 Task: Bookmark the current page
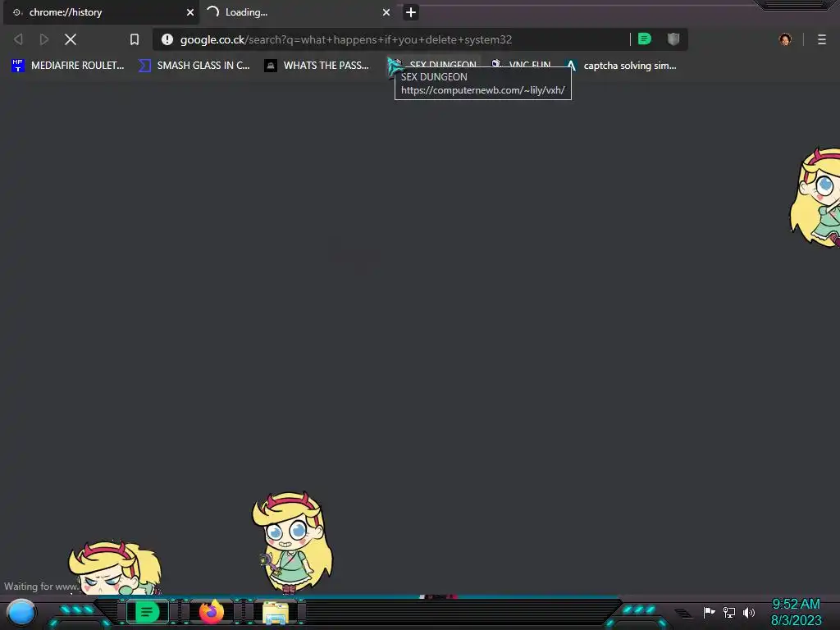tap(135, 39)
